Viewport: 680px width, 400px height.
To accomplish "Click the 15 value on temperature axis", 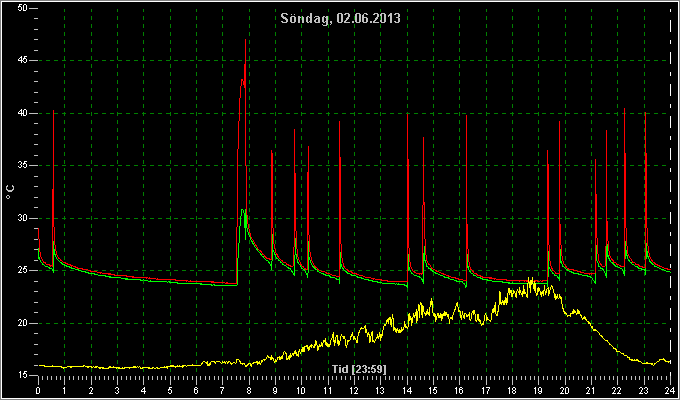I will coord(24,376).
